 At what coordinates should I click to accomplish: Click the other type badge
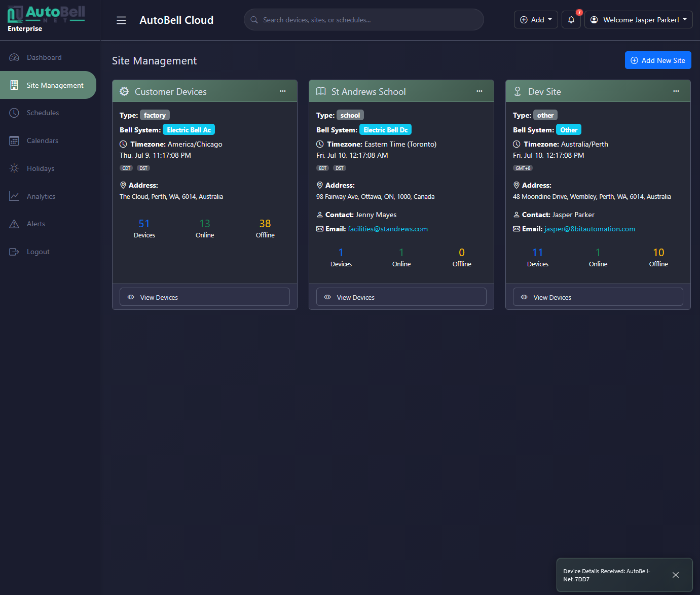545,115
